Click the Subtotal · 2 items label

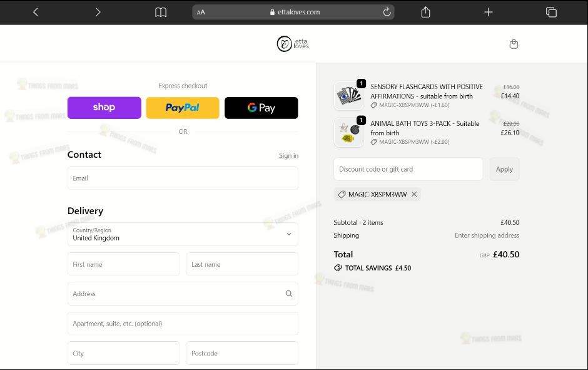coord(358,222)
